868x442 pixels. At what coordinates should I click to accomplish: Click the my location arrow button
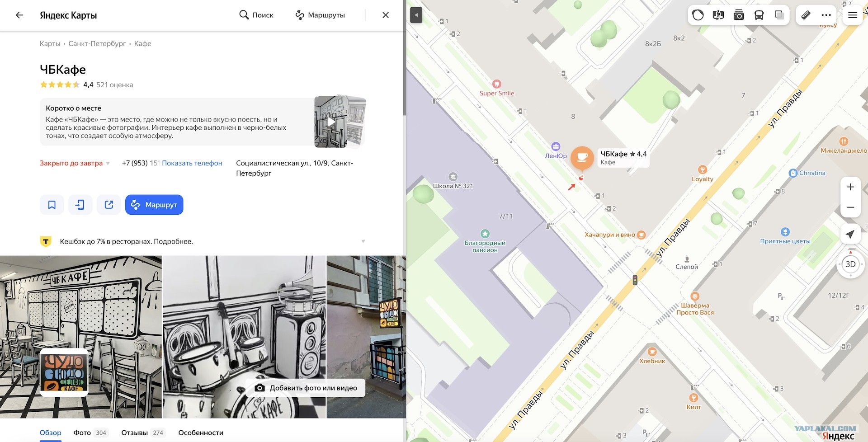click(x=850, y=234)
